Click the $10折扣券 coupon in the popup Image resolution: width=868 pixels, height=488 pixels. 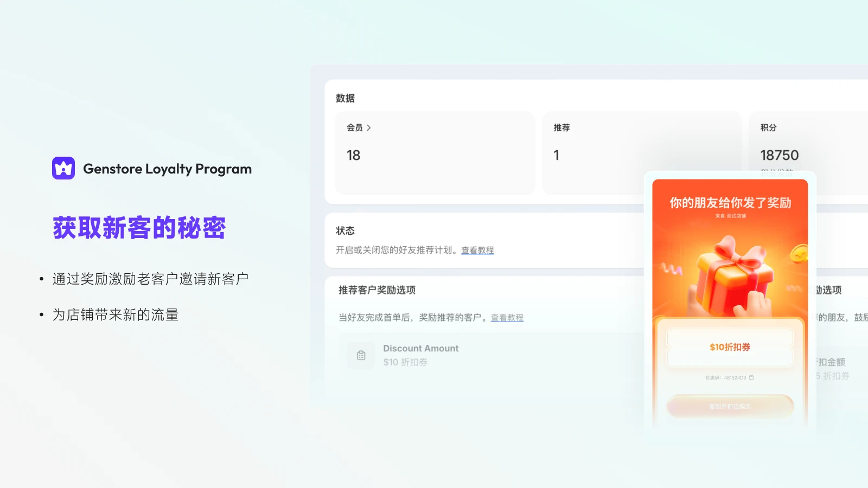click(x=730, y=347)
